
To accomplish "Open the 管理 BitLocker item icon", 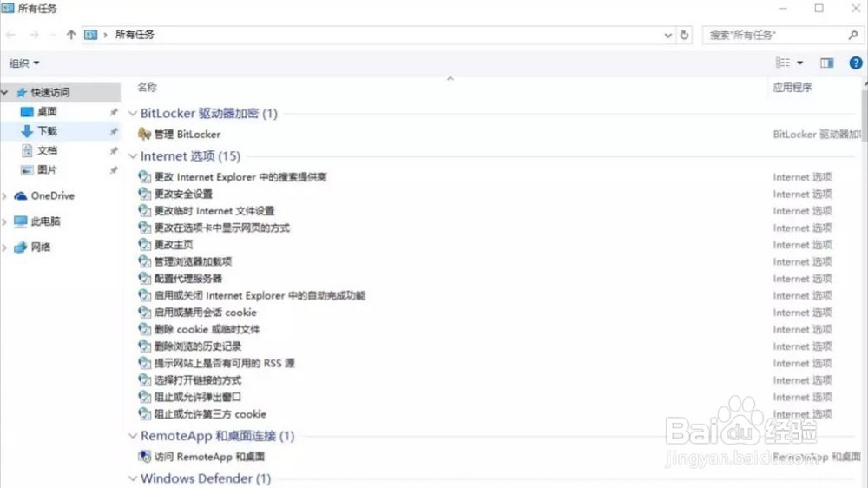I will point(144,134).
